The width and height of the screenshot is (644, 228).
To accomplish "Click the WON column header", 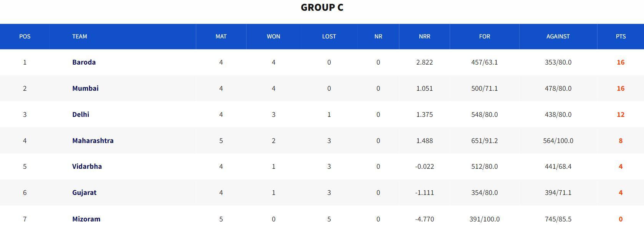I will click(273, 37).
